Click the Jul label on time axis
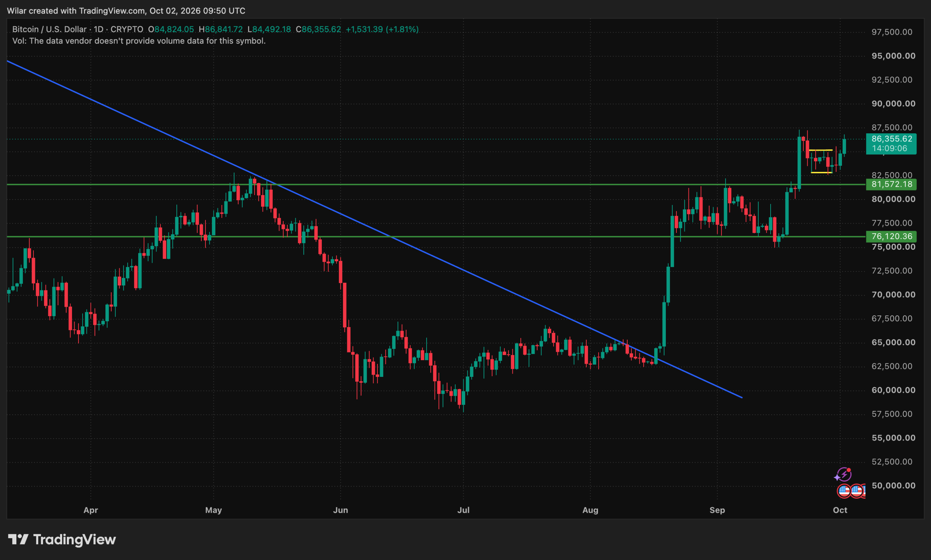 coord(463,510)
